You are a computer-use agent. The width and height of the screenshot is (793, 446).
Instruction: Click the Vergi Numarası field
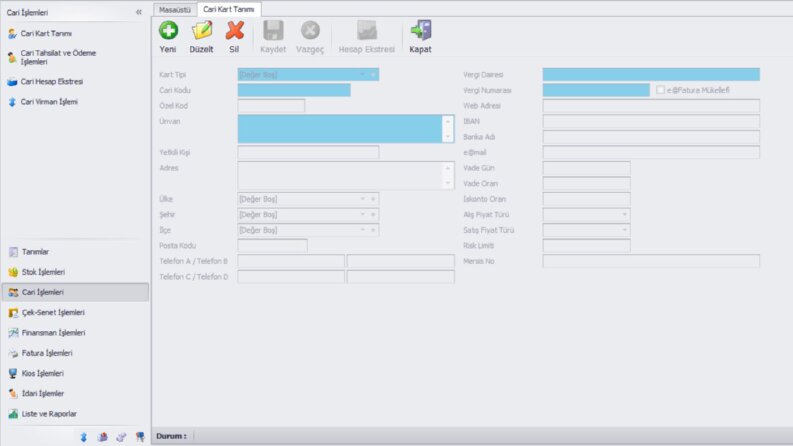(x=596, y=91)
